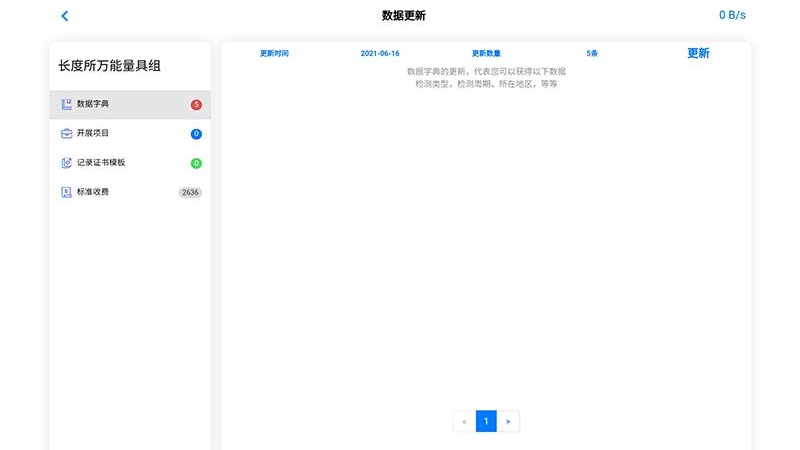
Task: Go to previous page with « button
Action: (x=464, y=422)
